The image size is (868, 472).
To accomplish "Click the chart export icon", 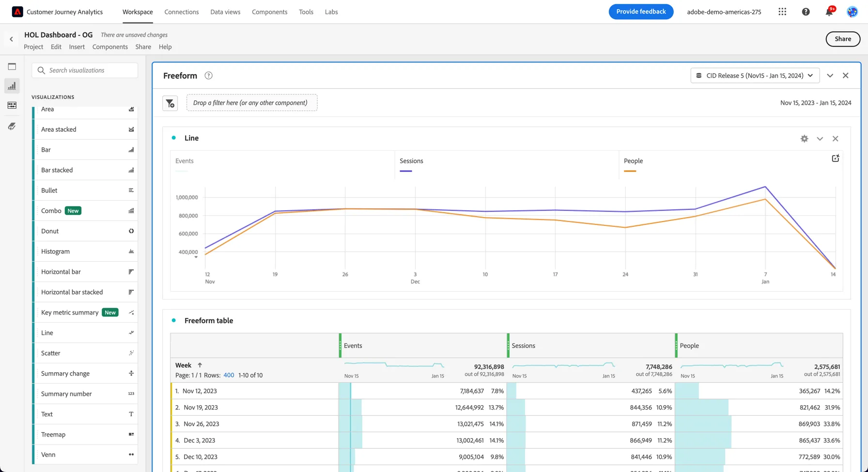I will [836, 158].
